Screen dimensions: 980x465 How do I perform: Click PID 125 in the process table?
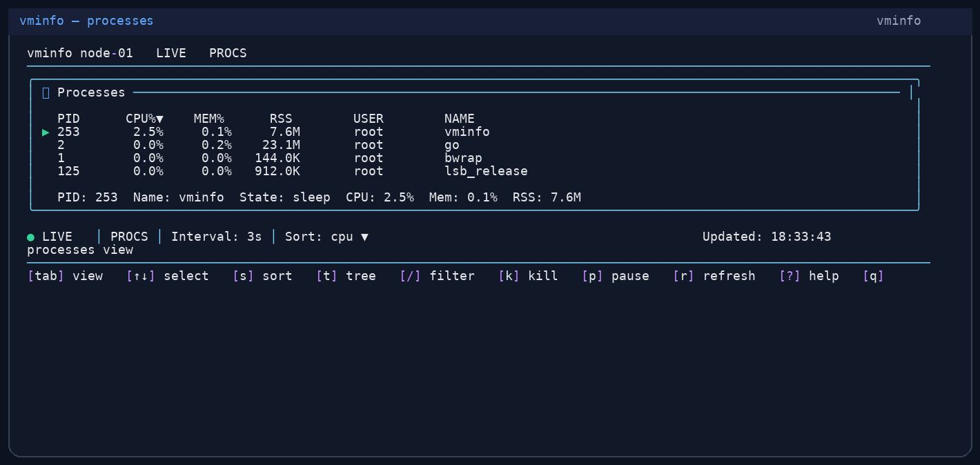[x=68, y=171]
